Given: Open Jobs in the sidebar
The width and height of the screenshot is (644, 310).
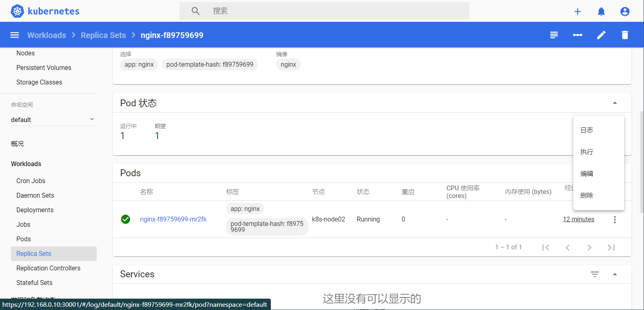Looking at the screenshot, I should click(23, 224).
